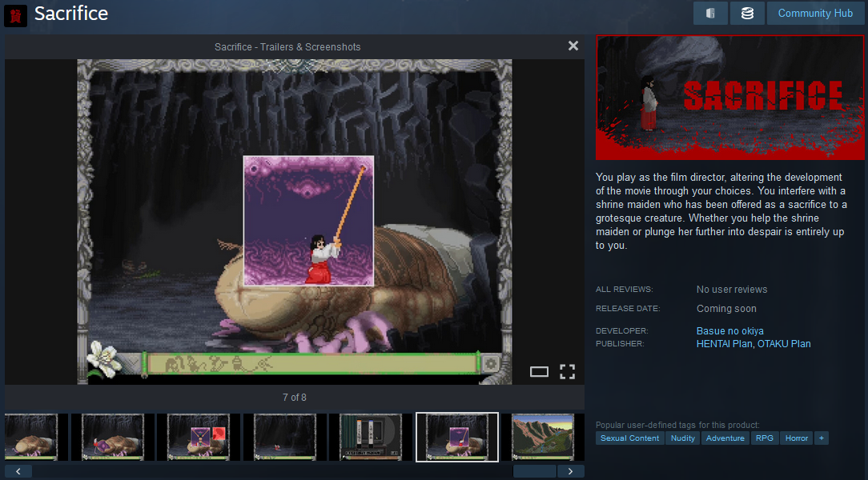868x480 pixels.
Task: Click the Adventure tag
Action: pyautogui.click(x=725, y=438)
